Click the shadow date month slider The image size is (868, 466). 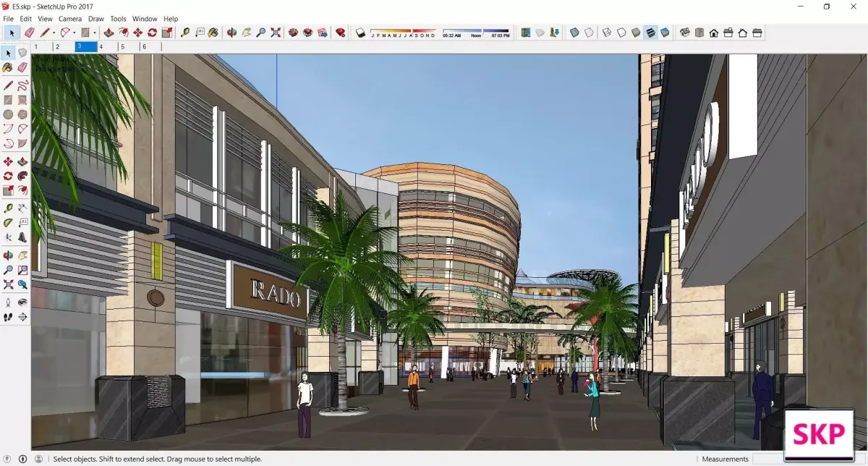coord(403,33)
